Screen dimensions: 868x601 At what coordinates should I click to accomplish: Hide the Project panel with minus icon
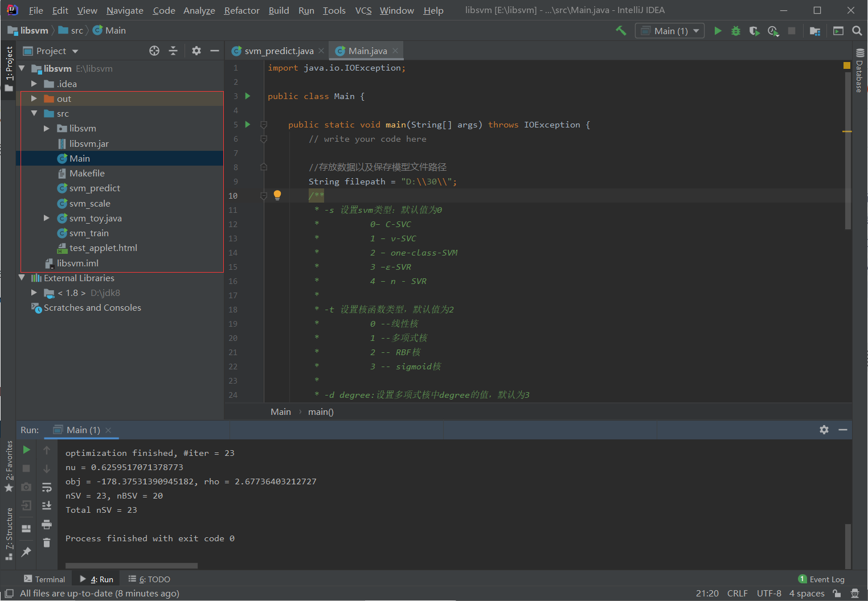(x=215, y=51)
